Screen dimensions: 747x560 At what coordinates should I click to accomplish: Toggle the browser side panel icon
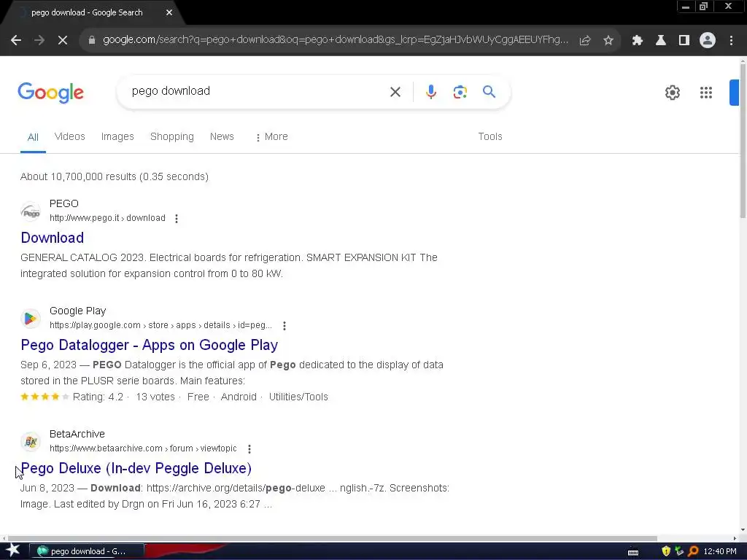[x=684, y=41]
